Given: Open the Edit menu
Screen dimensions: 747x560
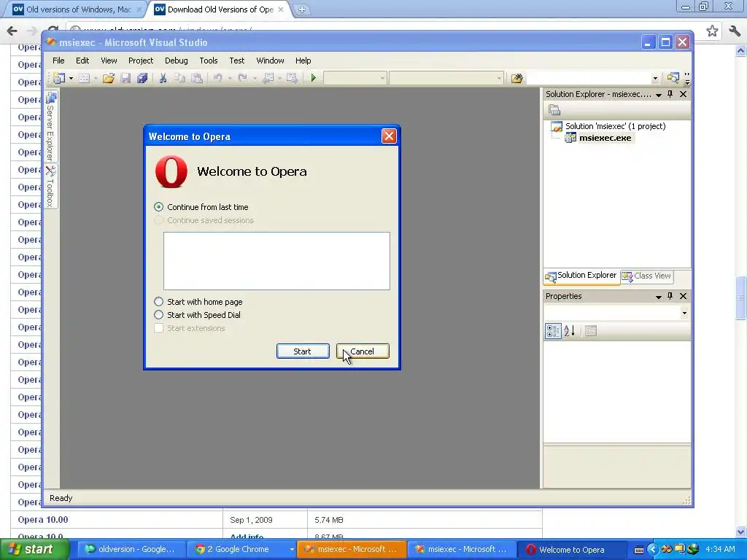Looking at the screenshot, I should point(82,61).
